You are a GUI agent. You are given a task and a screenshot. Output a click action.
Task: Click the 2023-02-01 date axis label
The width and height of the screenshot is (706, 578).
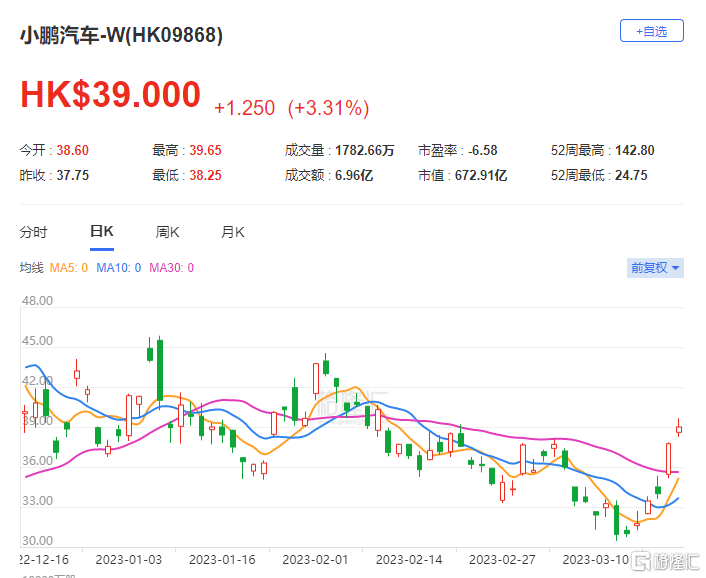315,560
